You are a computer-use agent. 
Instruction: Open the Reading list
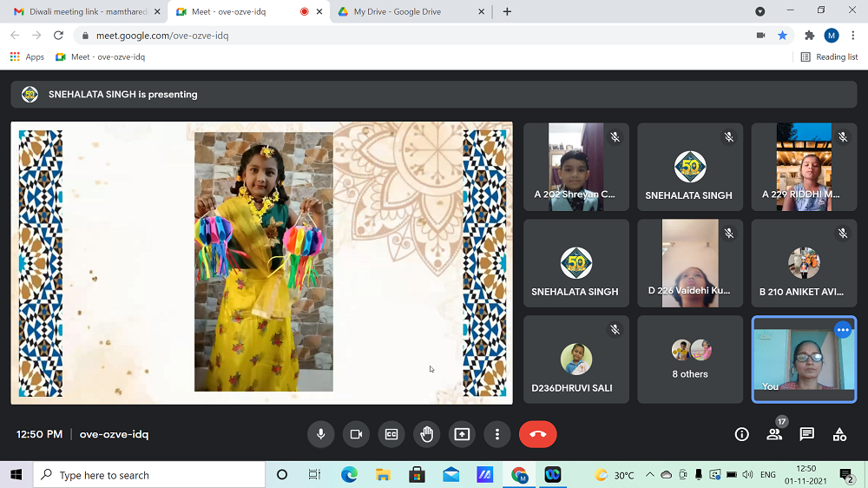[x=829, y=57]
